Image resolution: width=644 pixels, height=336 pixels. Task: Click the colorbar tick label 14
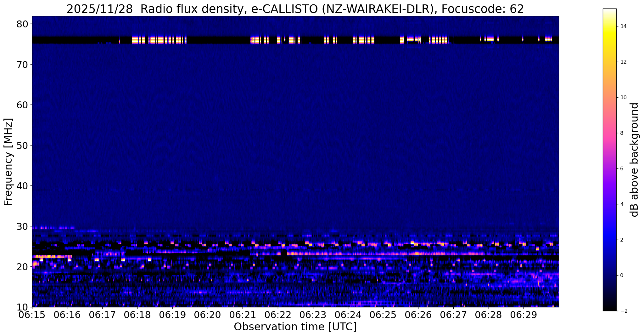click(623, 26)
